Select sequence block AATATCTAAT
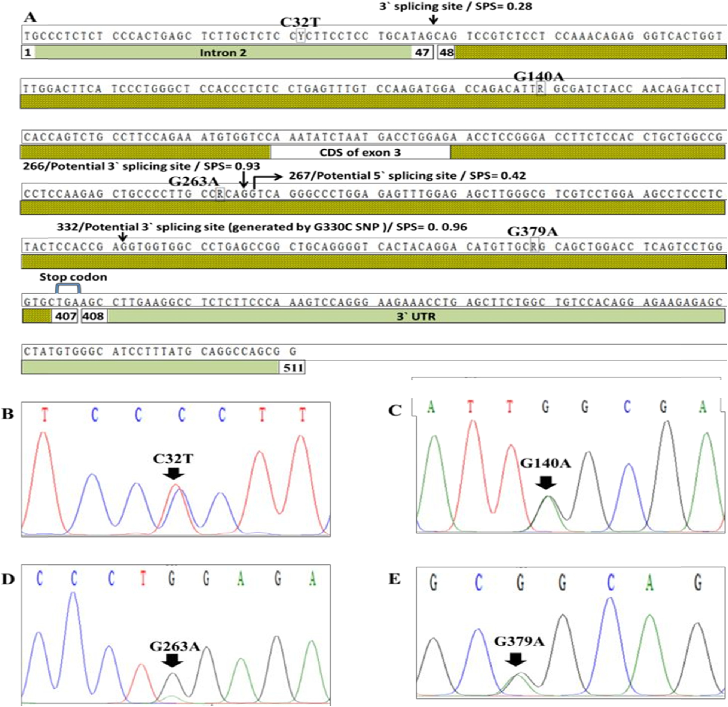728x707 pixels. (x=329, y=137)
